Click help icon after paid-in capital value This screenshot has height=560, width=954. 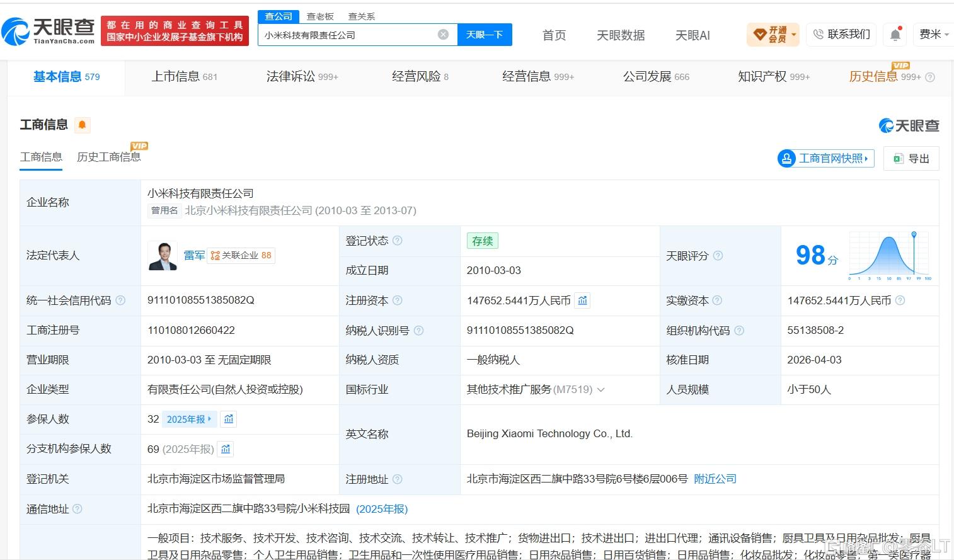pos(900,300)
